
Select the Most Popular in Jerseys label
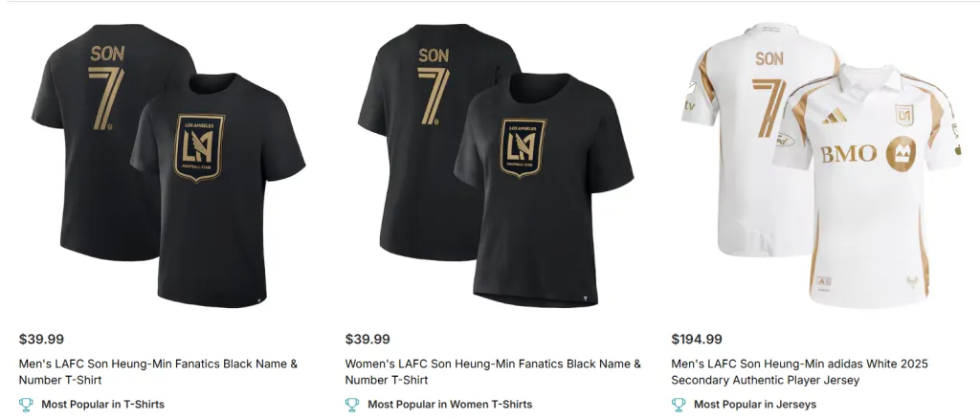click(x=755, y=405)
